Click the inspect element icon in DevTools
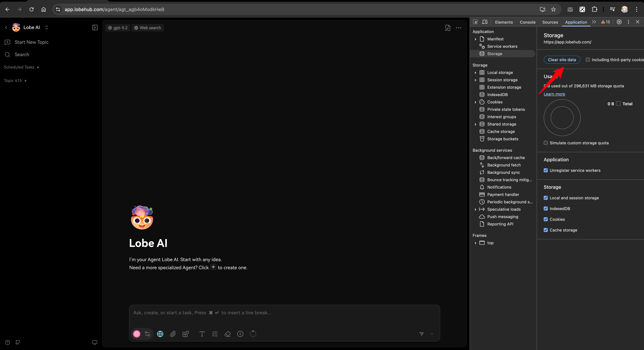644x350 pixels. [x=475, y=22]
